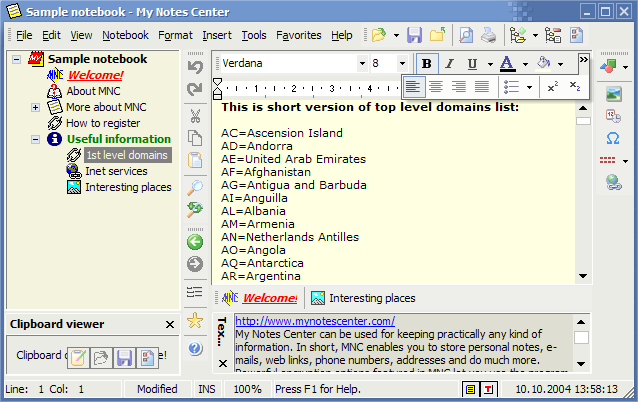Image resolution: width=638 pixels, height=402 pixels.
Task: Toggle Italic formatting
Action: click(450, 63)
